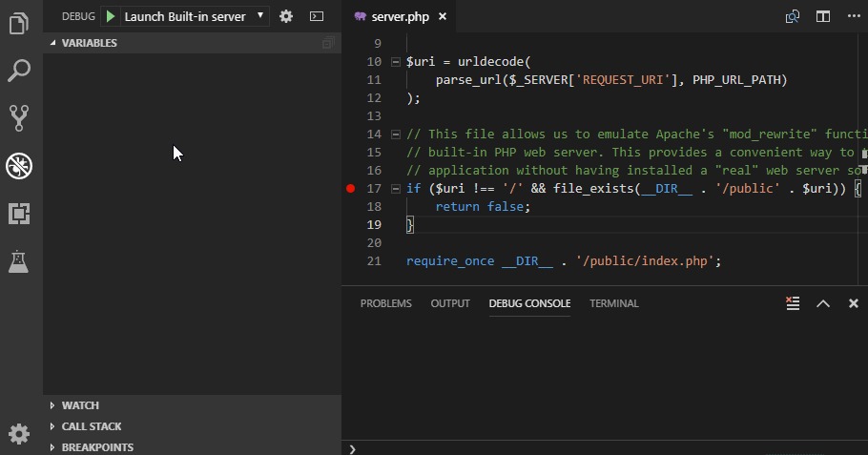Click the PHP elephant icon on server.php tab
The width and height of the screenshot is (868, 455).
(361, 16)
